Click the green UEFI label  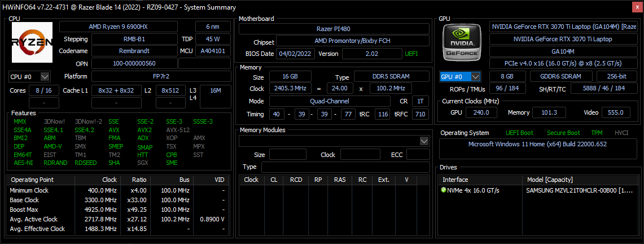coord(411,54)
